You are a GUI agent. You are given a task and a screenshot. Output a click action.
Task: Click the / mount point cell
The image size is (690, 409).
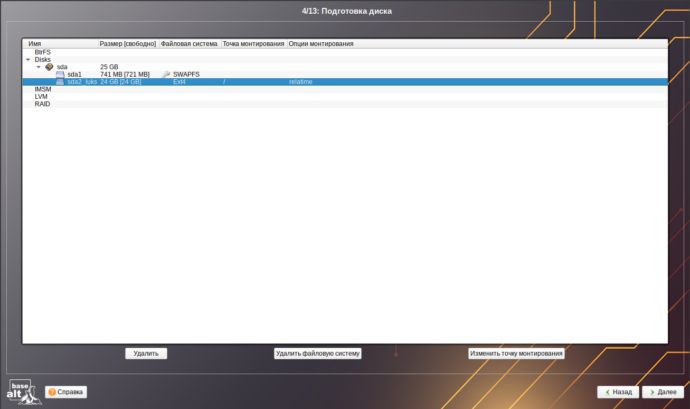224,82
